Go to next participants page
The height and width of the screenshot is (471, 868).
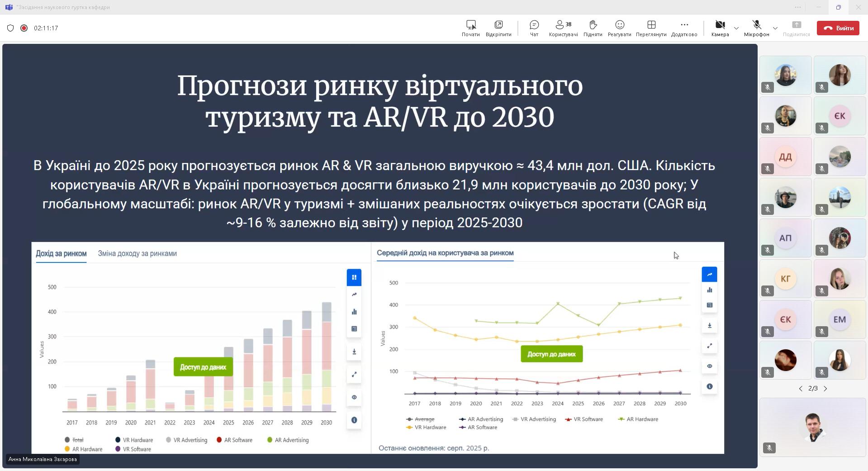825,389
